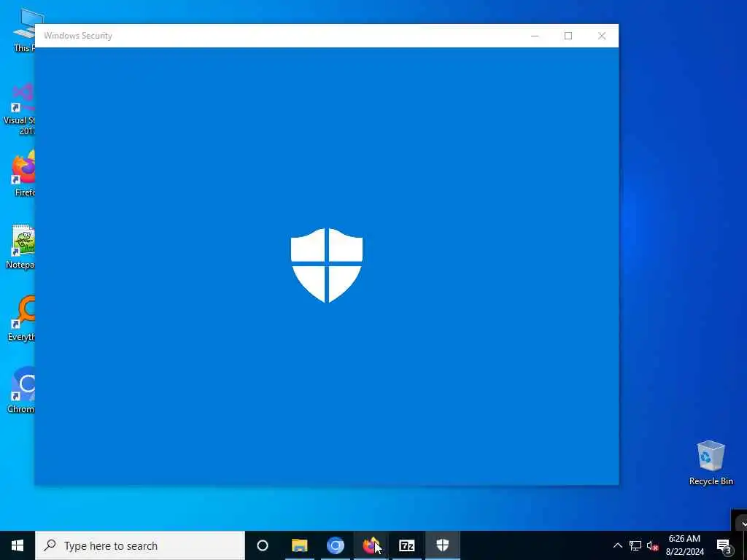The image size is (747, 560).
Task: Close the Windows Security window
Action: coord(602,36)
